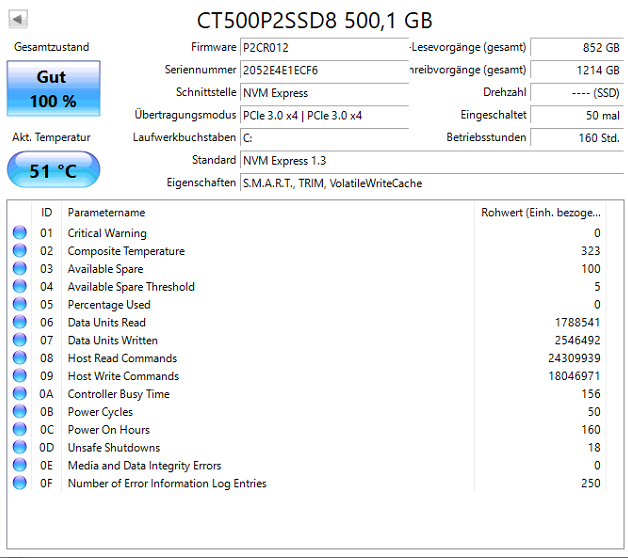Click the Übertragungsmodus field PCIe 3.0 x4
This screenshot has width=628, height=558.
click(x=324, y=115)
